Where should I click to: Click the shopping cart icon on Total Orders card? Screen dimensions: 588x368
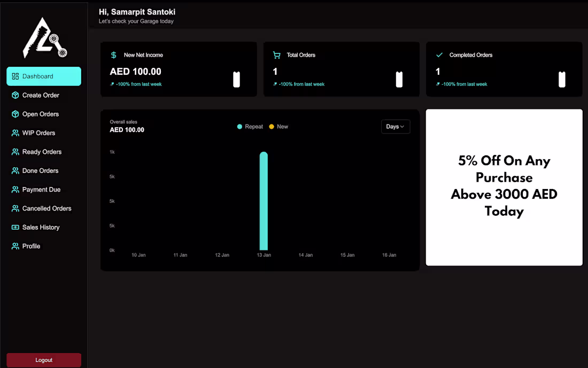(276, 54)
